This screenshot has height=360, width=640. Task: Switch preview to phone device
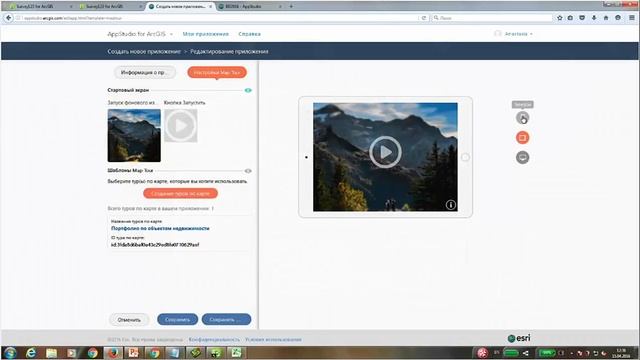522,118
